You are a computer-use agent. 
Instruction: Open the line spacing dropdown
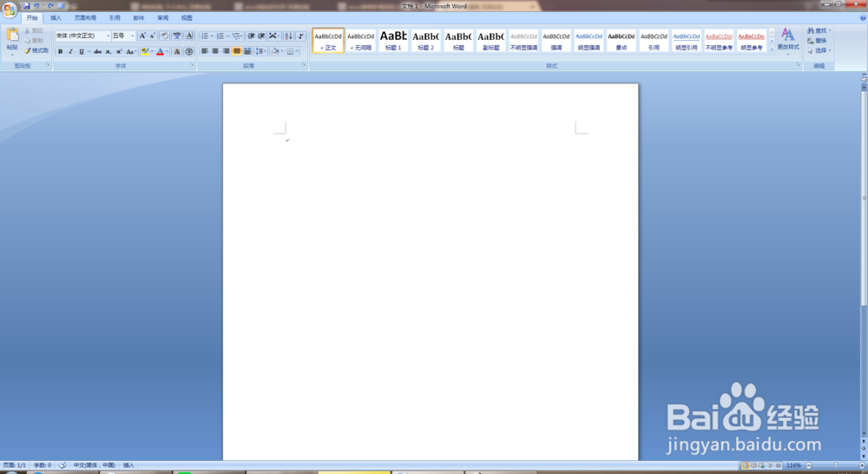click(260, 51)
